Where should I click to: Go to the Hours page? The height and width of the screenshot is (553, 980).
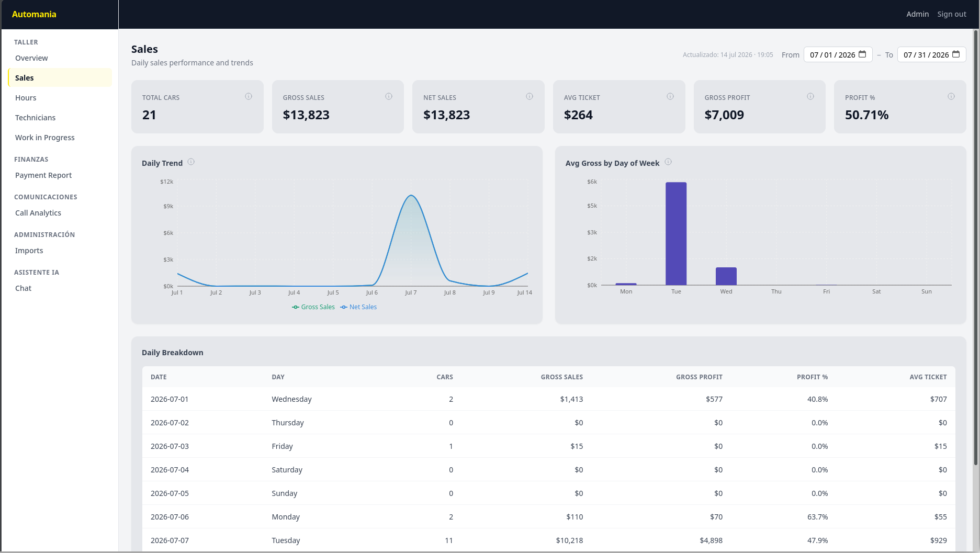[60, 98]
